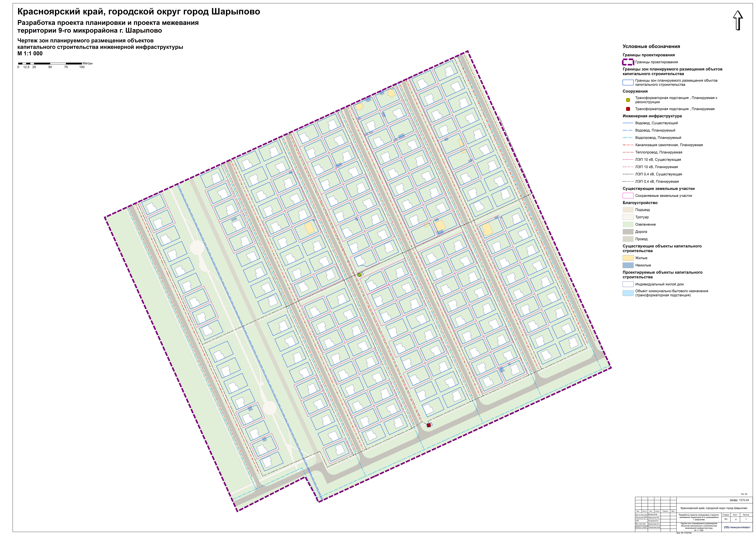The height and width of the screenshot is (535, 756).
Task: Click the name 'Корниенко И.А.' in the title block
Action: coord(654,518)
